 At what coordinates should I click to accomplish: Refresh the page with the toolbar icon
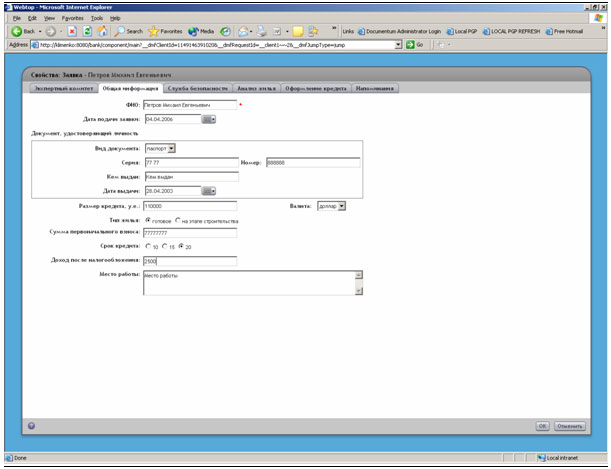[x=88, y=32]
